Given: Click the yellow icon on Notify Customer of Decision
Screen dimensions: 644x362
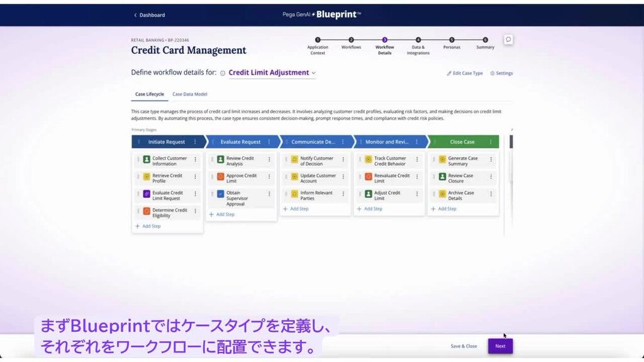Looking at the screenshot, I should coord(294,159).
